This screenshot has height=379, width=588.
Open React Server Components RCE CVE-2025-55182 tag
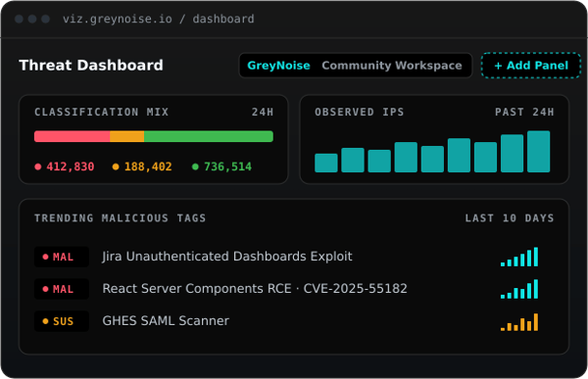point(255,289)
